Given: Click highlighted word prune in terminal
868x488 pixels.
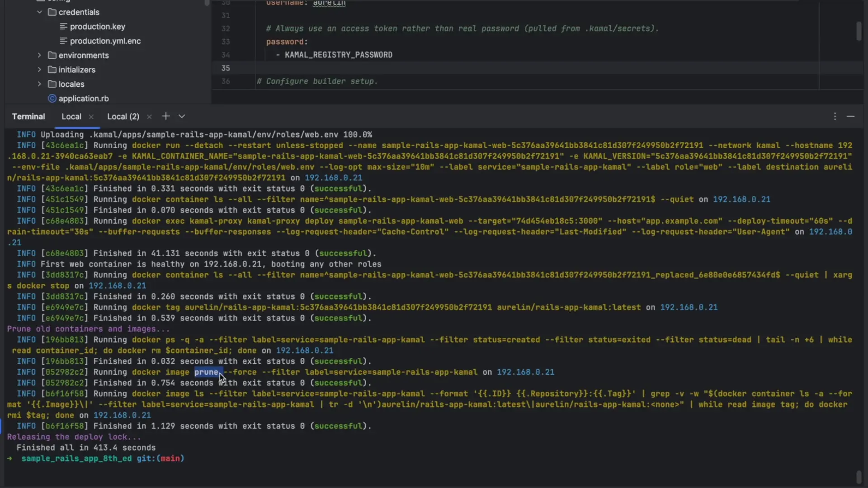Looking at the screenshot, I should (x=207, y=372).
